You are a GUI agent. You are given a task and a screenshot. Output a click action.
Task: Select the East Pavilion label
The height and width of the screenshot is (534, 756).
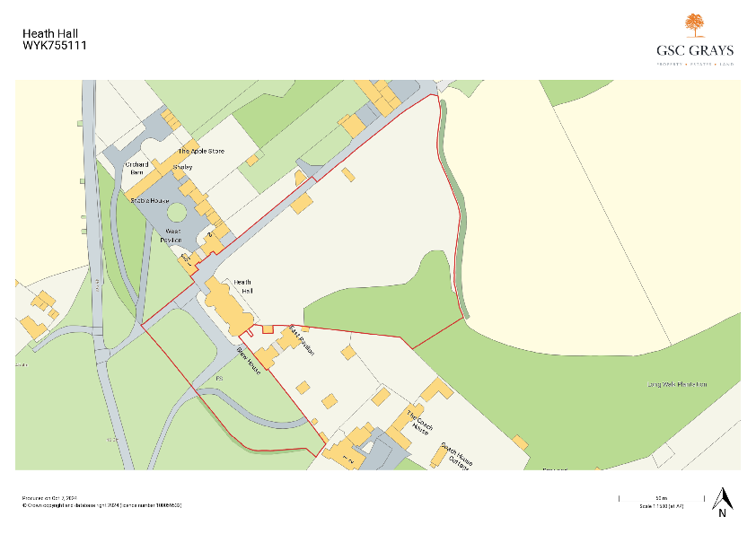click(302, 341)
